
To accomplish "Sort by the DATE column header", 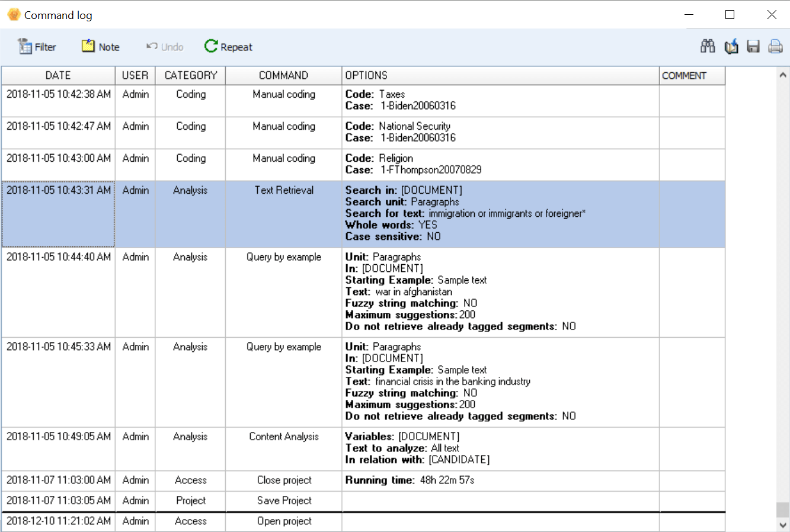I will pyautogui.click(x=58, y=75).
